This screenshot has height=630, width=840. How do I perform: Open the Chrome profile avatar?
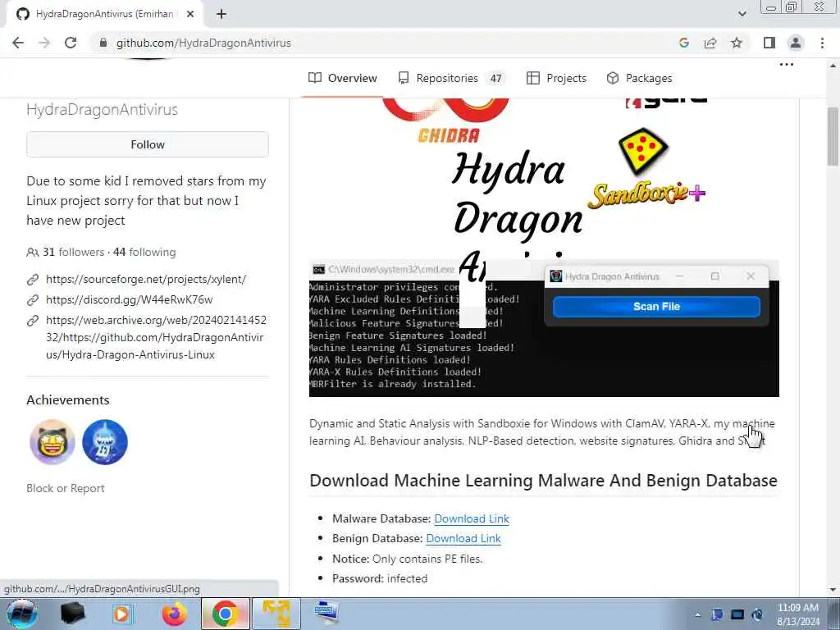[x=796, y=43]
